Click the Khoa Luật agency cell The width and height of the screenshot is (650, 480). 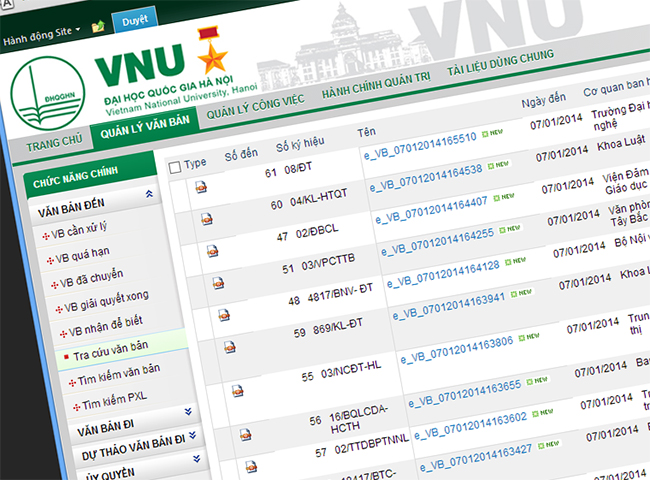tap(621, 144)
